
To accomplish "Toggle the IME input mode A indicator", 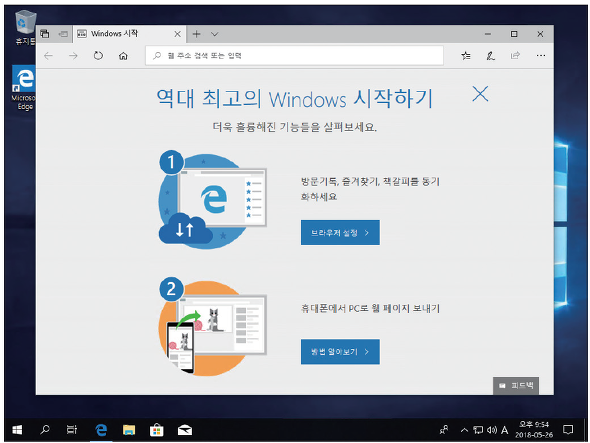I will tap(505, 430).
